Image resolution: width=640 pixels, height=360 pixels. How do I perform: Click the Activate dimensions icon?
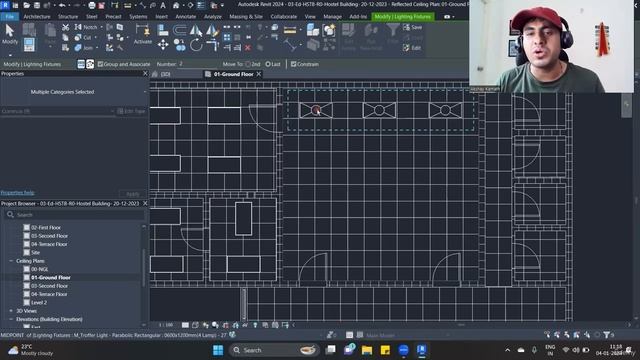coord(143,33)
